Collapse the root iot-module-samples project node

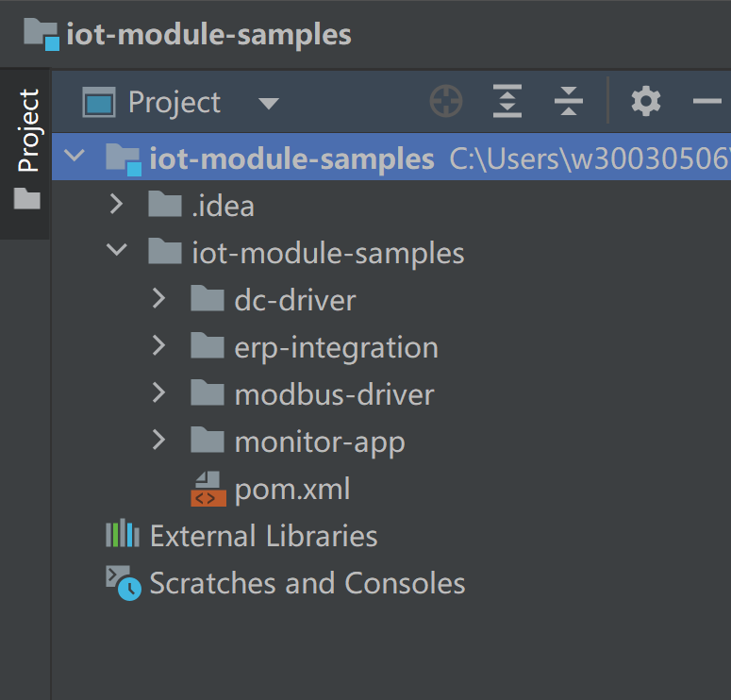(75, 157)
